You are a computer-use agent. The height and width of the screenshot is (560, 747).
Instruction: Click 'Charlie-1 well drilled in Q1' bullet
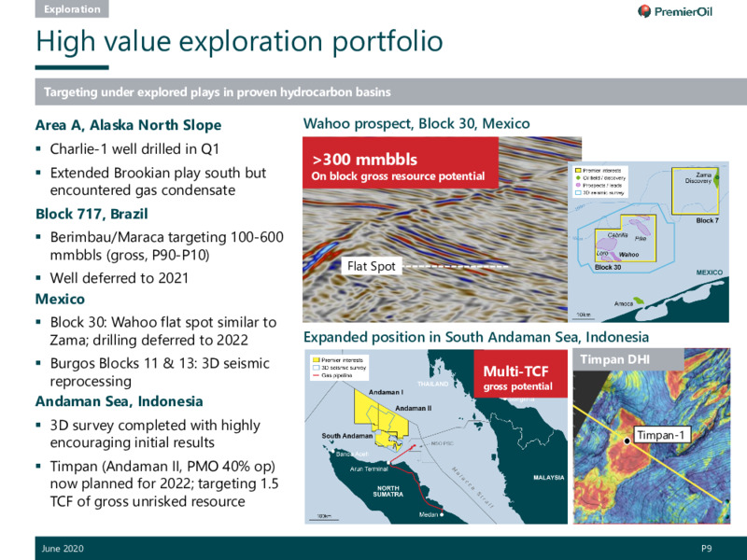pos(134,149)
